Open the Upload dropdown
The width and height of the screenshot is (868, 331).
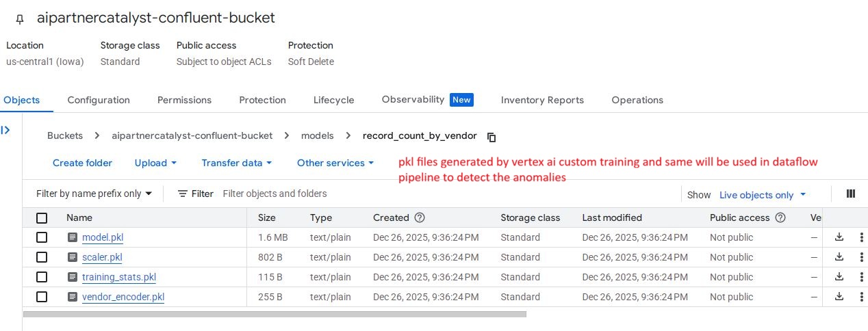point(155,163)
